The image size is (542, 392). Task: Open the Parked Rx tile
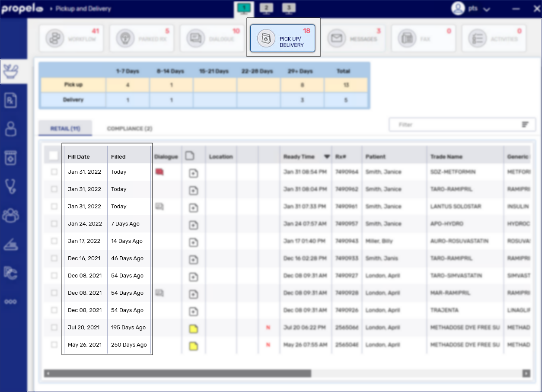point(143,38)
